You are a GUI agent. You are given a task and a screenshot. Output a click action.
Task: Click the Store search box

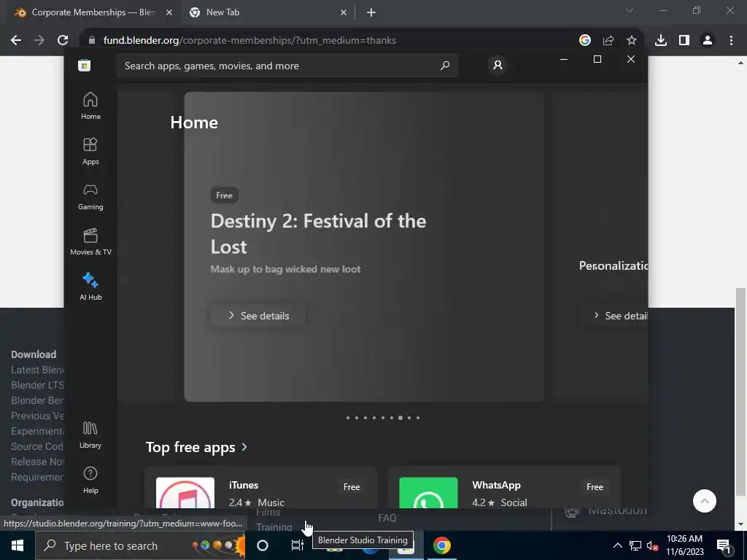pyautogui.click(x=287, y=66)
